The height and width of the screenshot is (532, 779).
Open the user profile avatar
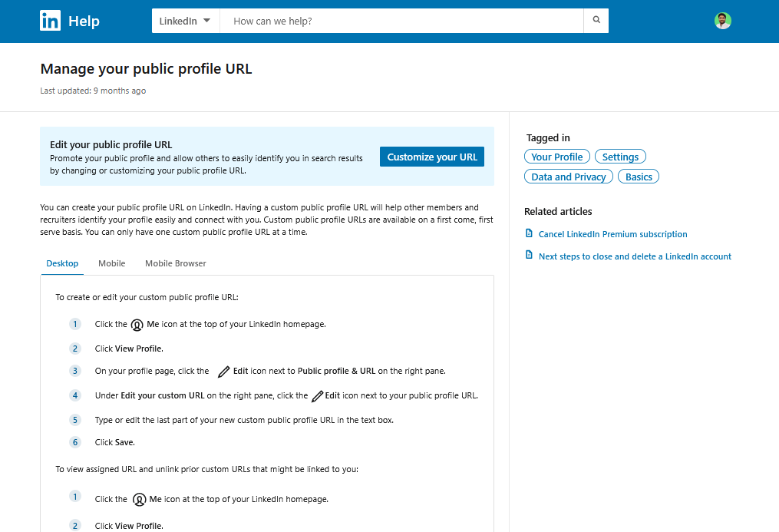pos(722,21)
